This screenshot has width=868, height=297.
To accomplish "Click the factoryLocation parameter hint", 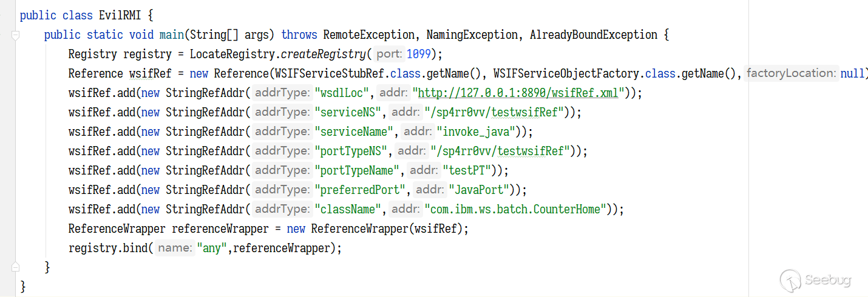I will [790, 73].
